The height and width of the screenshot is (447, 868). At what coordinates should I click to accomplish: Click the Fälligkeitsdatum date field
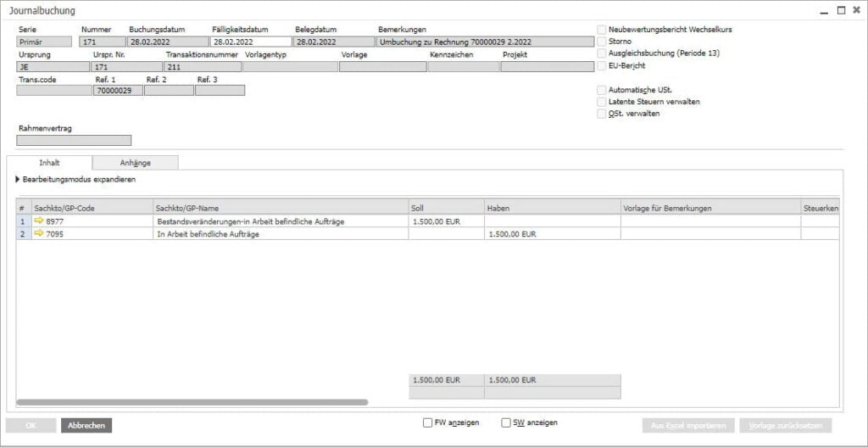tap(250, 41)
